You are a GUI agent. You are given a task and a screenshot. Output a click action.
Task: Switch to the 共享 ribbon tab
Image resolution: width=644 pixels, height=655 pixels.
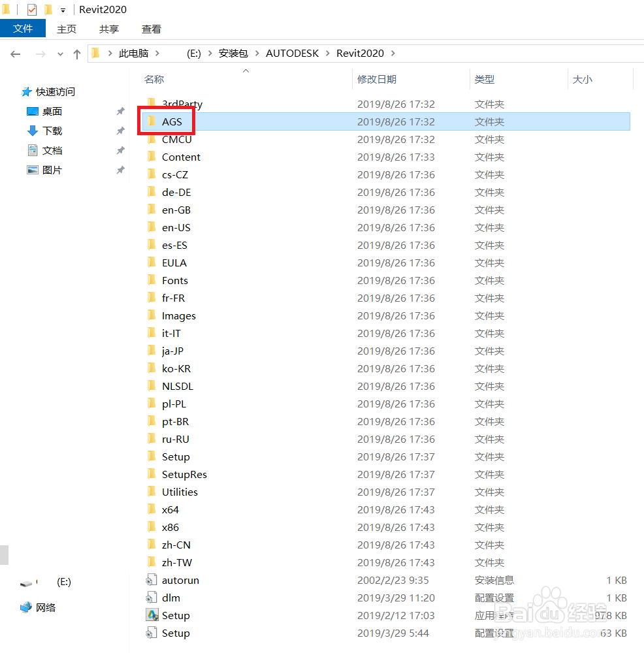[x=109, y=29]
